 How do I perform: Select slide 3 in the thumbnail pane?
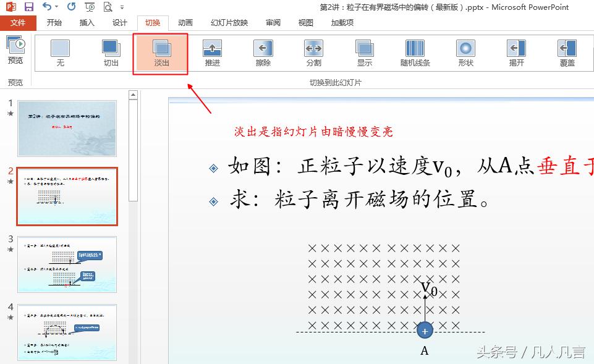click(x=67, y=264)
